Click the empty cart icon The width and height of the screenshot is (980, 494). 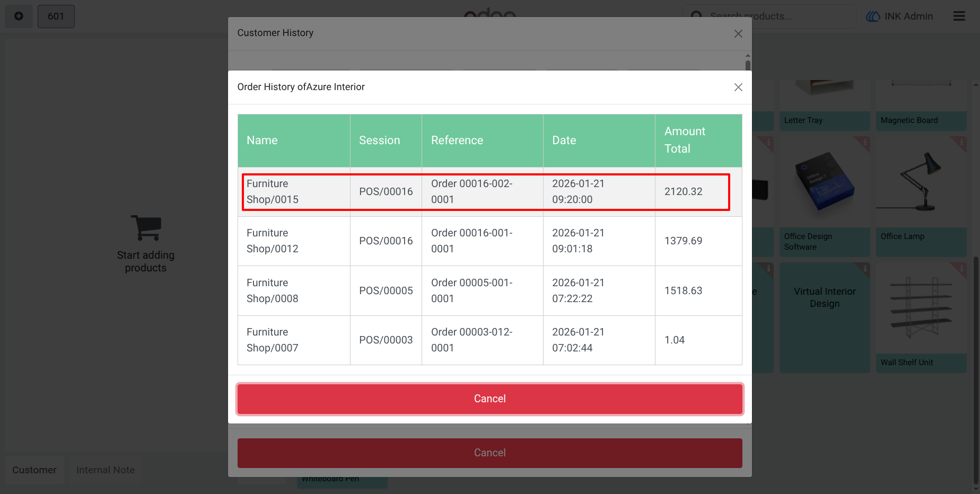(146, 228)
